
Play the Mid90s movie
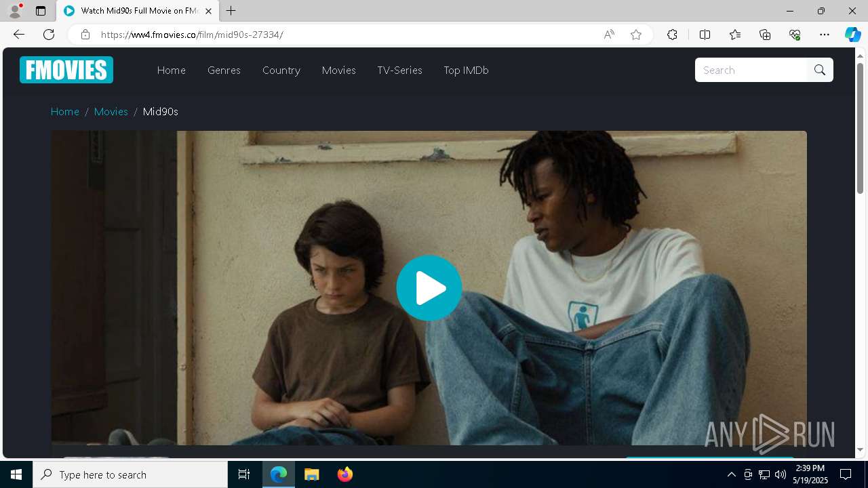coord(429,288)
